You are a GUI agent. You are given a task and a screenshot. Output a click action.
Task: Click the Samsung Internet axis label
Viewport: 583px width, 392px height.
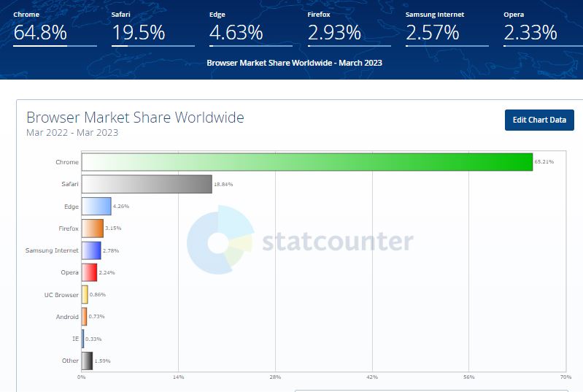(x=52, y=250)
